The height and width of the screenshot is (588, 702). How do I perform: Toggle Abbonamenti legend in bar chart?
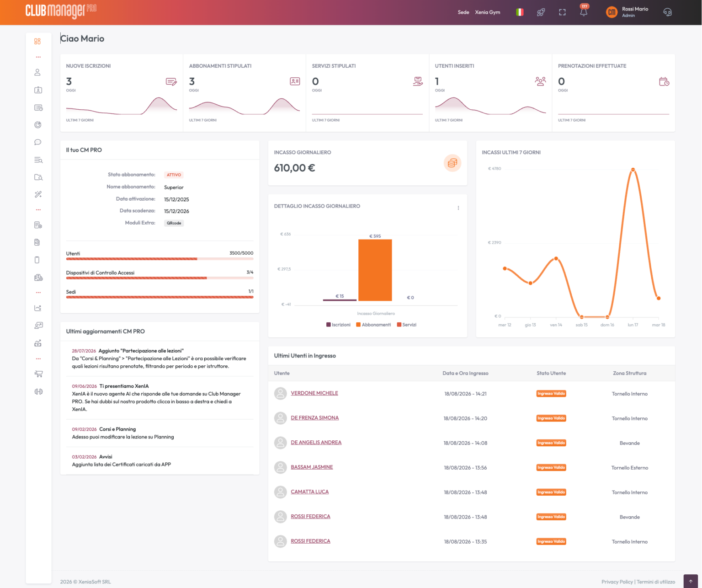(x=373, y=325)
